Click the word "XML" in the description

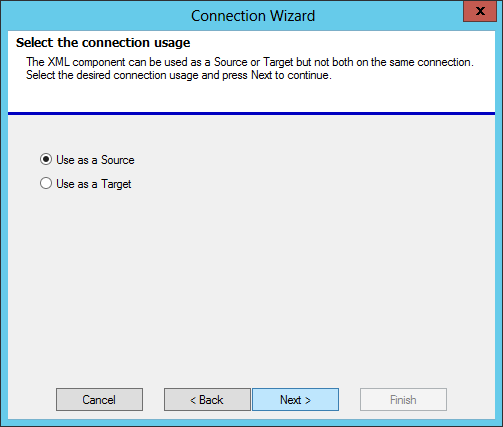(x=58, y=62)
